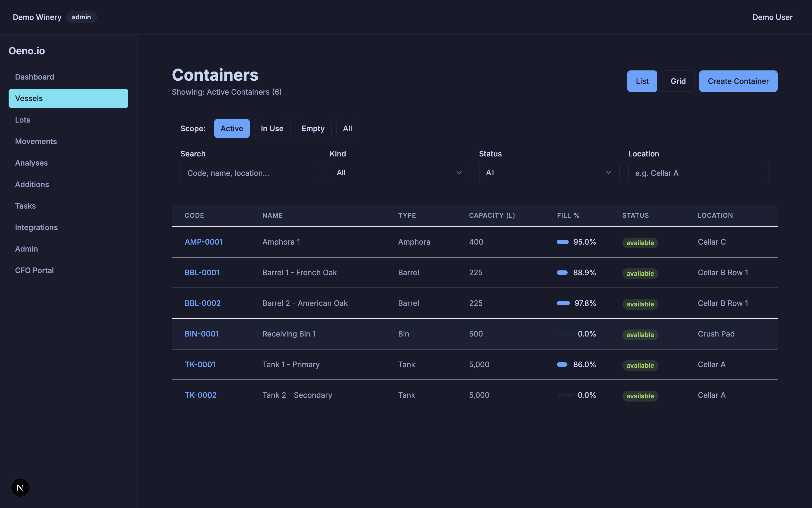Set scope filter to In Use

[272, 128]
